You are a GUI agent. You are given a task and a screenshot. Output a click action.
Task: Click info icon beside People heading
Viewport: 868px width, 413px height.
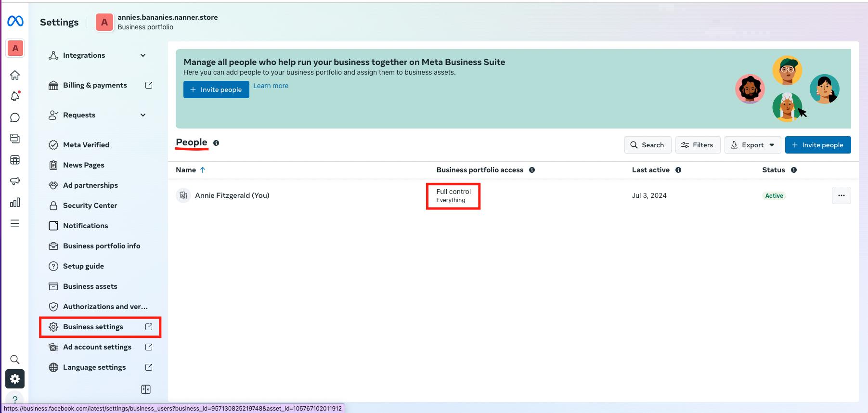pyautogui.click(x=216, y=143)
